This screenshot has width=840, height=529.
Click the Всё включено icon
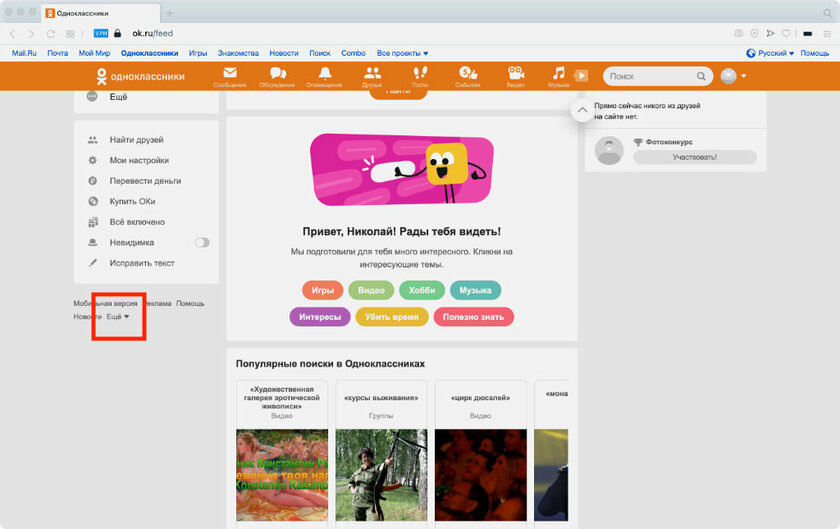point(93,222)
